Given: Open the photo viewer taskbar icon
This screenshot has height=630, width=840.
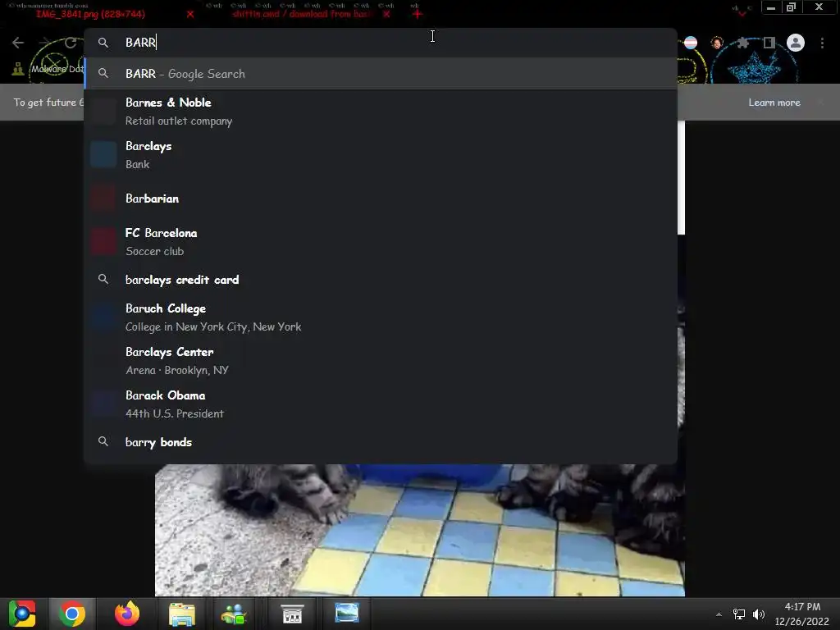Looking at the screenshot, I should 347,613.
